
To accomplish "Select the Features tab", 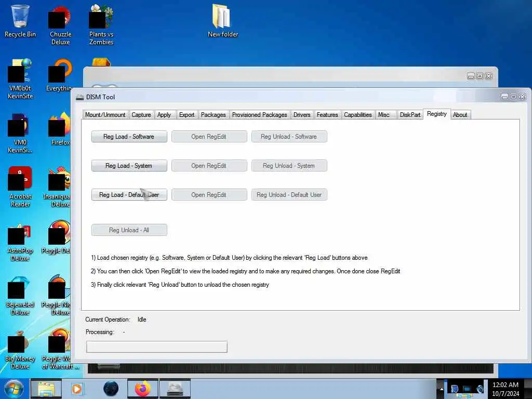I will 327,115.
